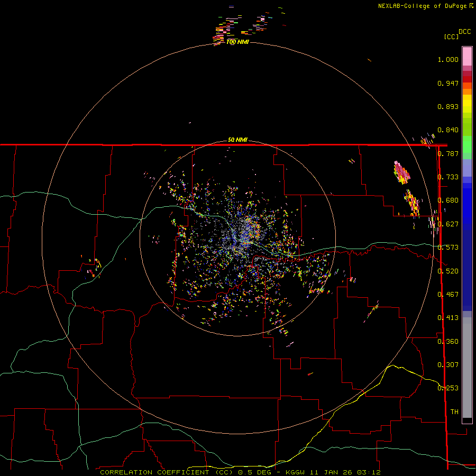Screen dimensions: 476x476
Task: Pick the pink color at legend top
Action: [467, 57]
